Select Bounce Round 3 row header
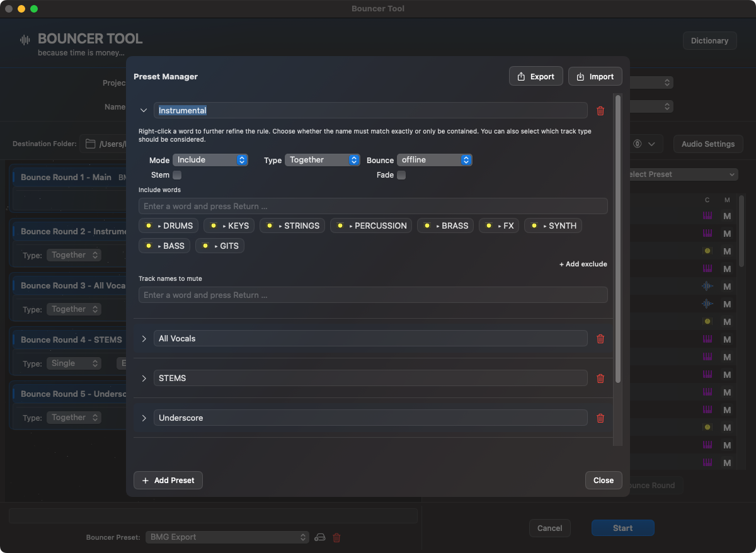Image resolution: width=756 pixels, height=553 pixels. pos(69,286)
